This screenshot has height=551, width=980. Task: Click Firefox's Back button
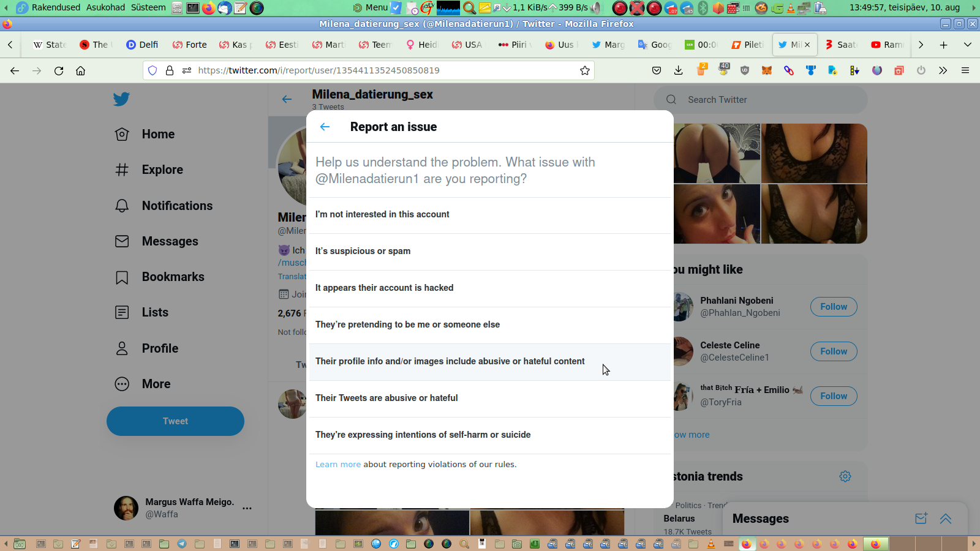[x=15, y=70]
